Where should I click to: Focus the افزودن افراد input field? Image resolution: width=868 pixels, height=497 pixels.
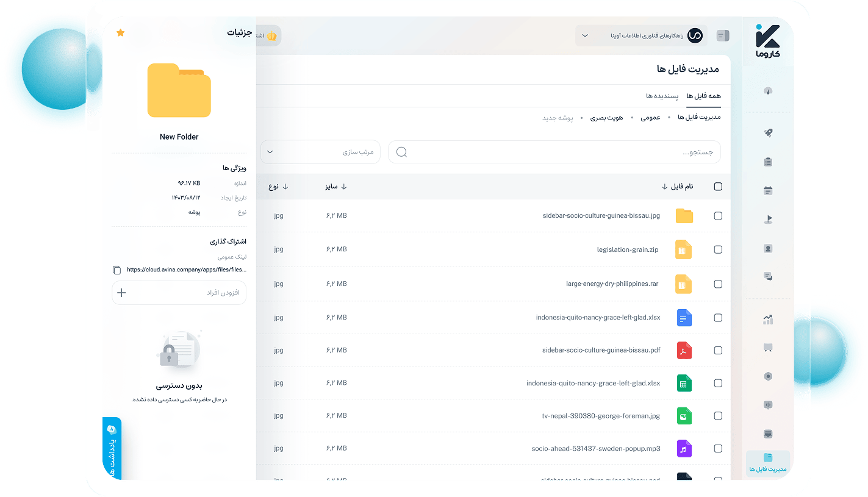coord(179,293)
